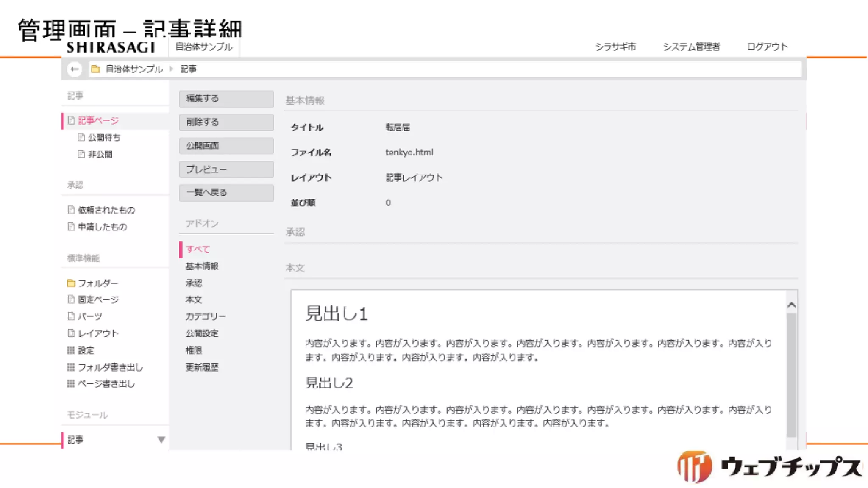Open フォルダ書き出し in sidebar
Image resolution: width=868 pixels, height=488 pixels.
(x=110, y=367)
